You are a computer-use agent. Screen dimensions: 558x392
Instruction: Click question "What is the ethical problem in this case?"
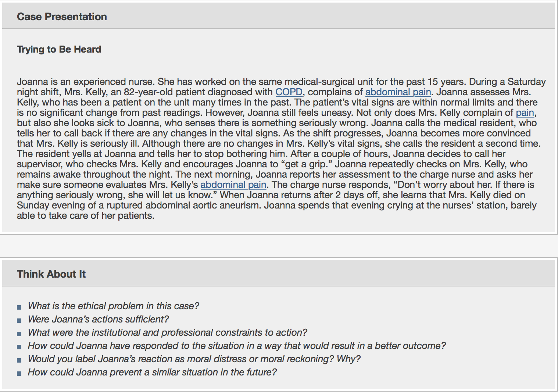point(113,306)
